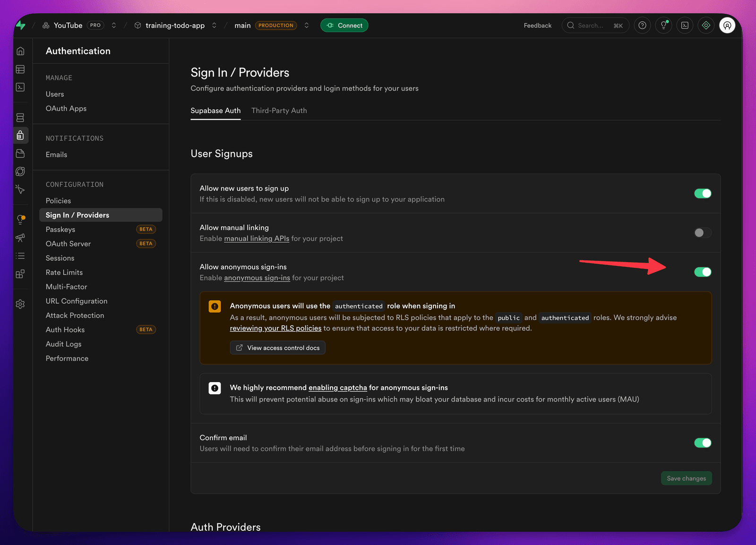Open the Integrations sidebar icon
The height and width of the screenshot is (545, 756).
(x=20, y=274)
